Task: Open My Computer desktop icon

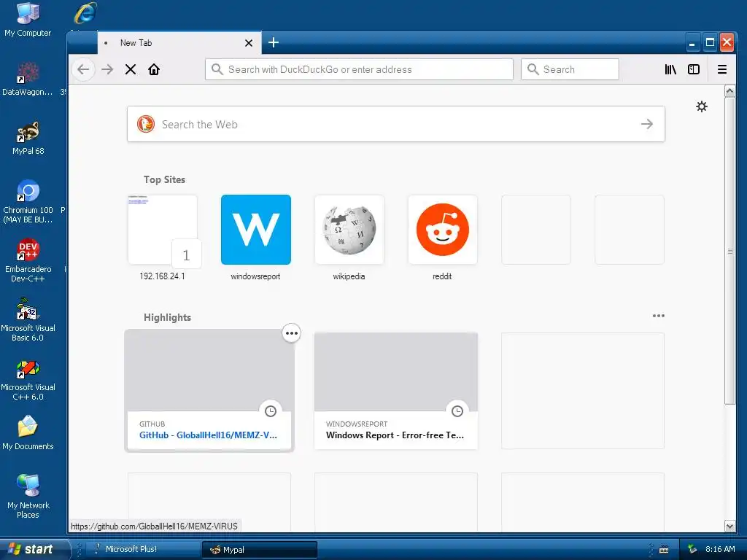Action: coord(28,20)
